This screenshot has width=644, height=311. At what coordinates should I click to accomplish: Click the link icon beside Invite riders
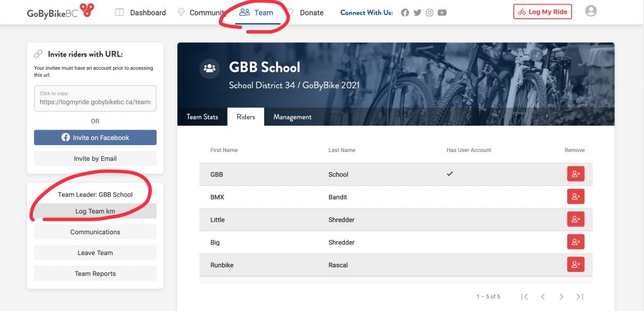(x=38, y=54)
